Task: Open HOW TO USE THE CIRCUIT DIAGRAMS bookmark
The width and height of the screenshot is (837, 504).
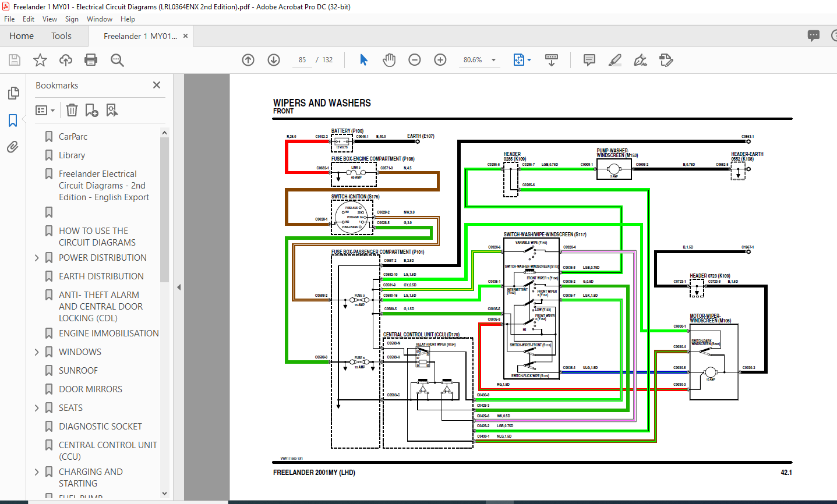Action: (97, 237)
